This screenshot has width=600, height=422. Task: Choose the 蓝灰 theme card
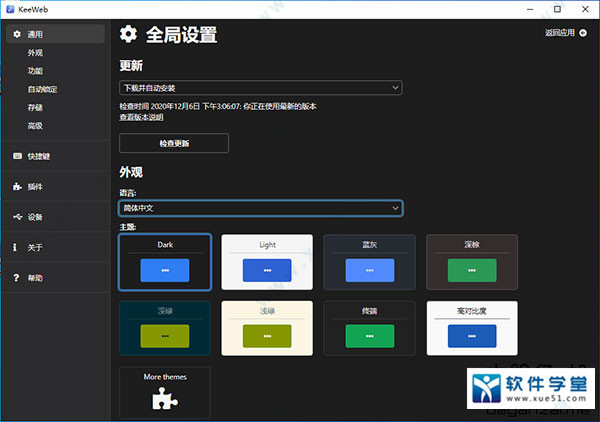pos(370,262)
